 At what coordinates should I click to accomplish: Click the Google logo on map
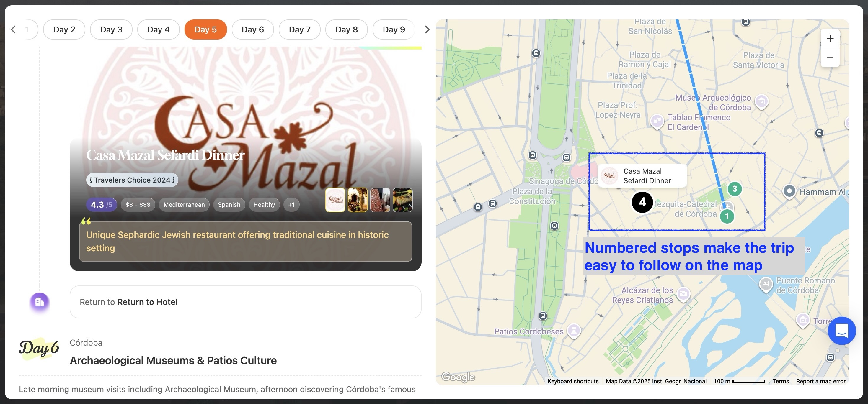(458, 377)
